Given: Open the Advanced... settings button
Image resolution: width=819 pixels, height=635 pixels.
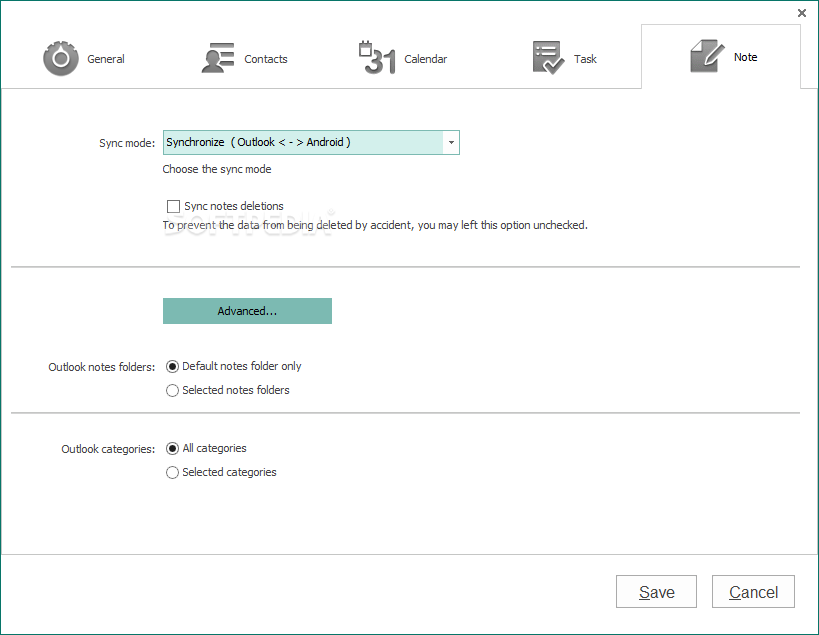Looking at the screenshot, I should coord(247,311).
